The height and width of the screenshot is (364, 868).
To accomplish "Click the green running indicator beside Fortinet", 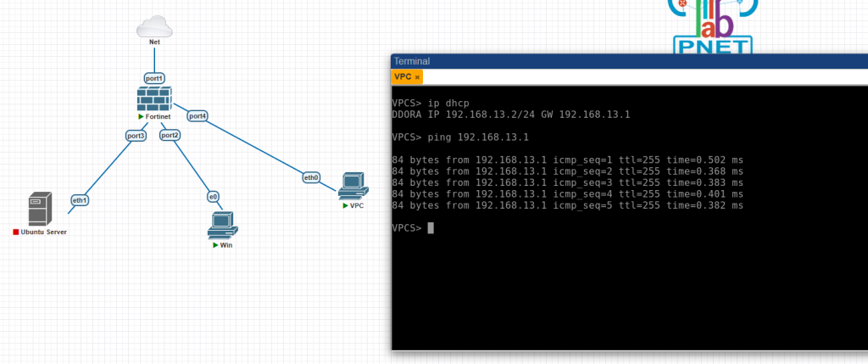I will pos(141,116).
